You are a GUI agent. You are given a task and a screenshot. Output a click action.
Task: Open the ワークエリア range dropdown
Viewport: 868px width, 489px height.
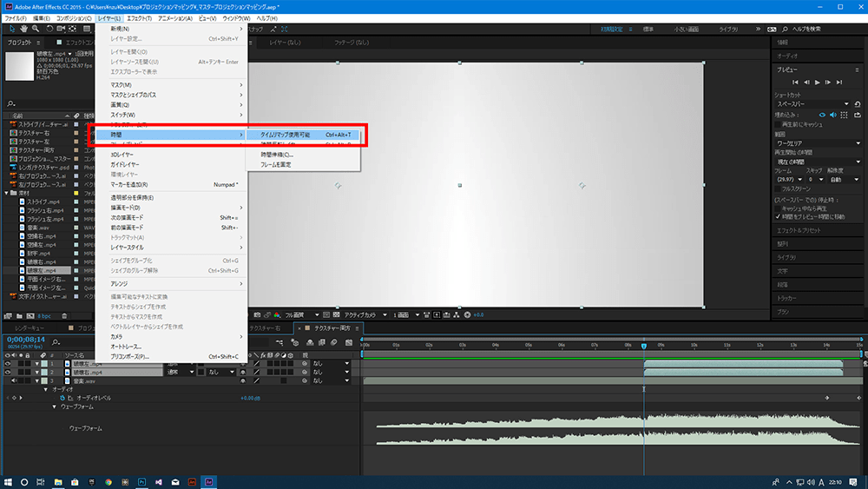(818, 143)
